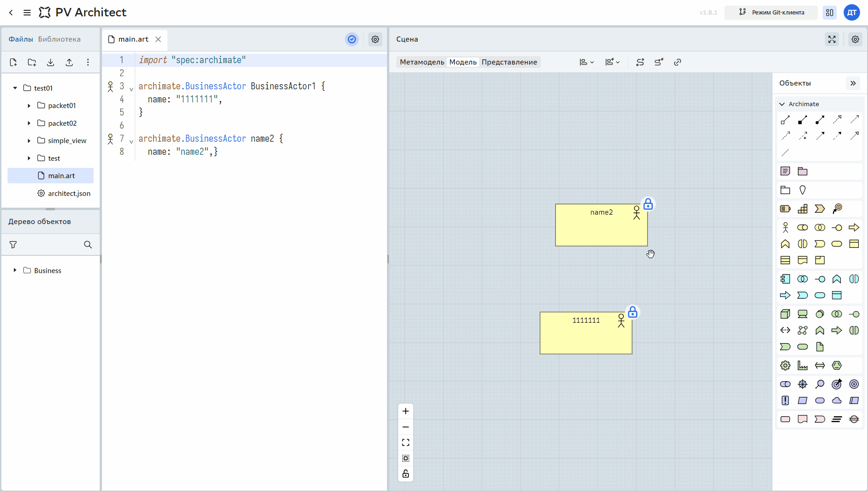Select the Principle exclamation element
Image resolution: width=868 pixels, height=492 pixels.
pos(785,400)
